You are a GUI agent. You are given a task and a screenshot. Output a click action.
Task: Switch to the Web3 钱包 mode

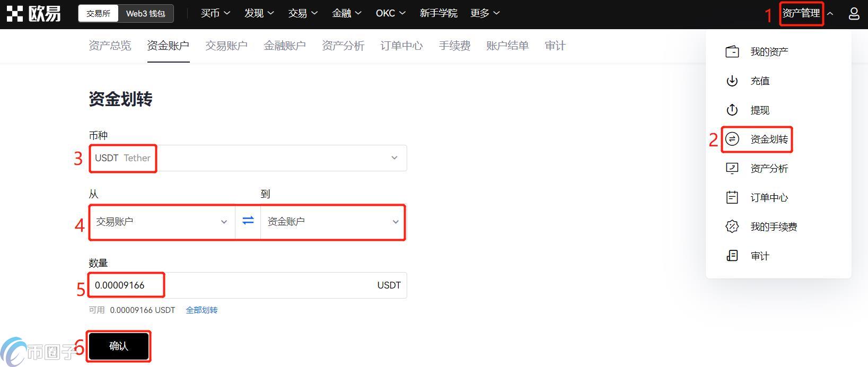[145, 14]
